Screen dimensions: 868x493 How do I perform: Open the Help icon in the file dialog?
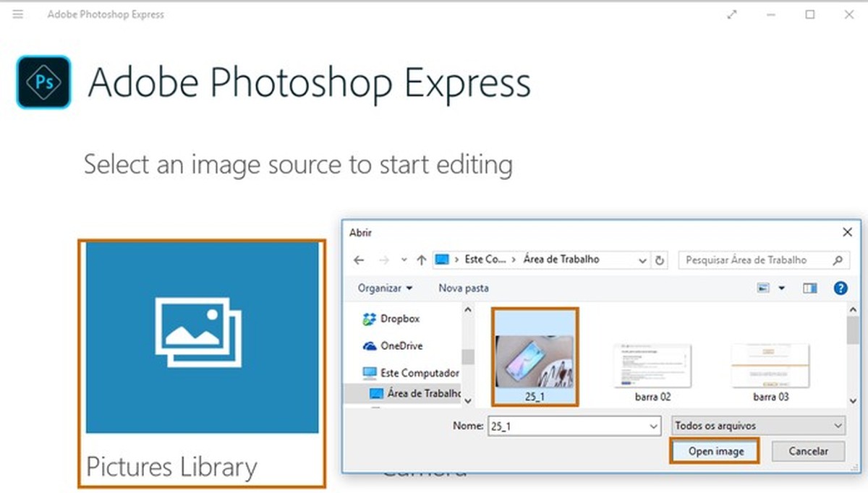coord(841,288)
